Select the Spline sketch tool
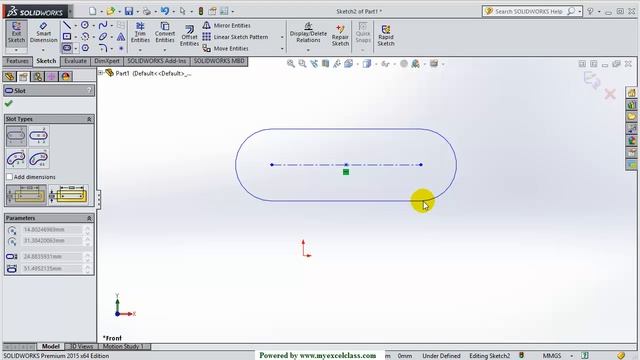The width and height of the screenshot is (640, 360). 103,25
